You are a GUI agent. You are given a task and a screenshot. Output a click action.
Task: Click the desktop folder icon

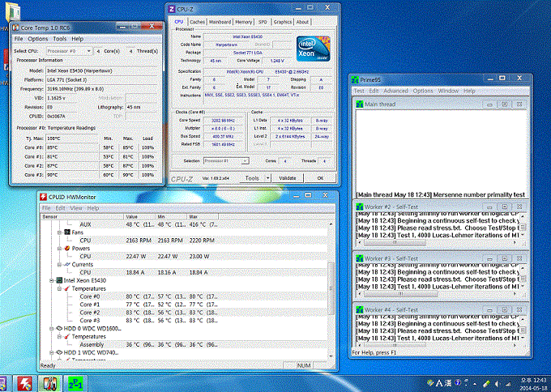point(13,12)
